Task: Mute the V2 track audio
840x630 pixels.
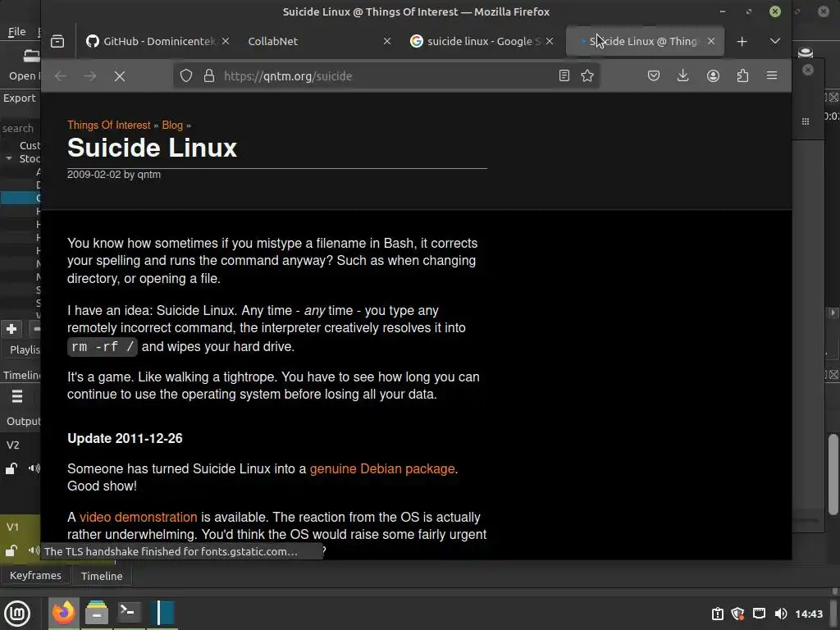Action: tap(34, 468)
